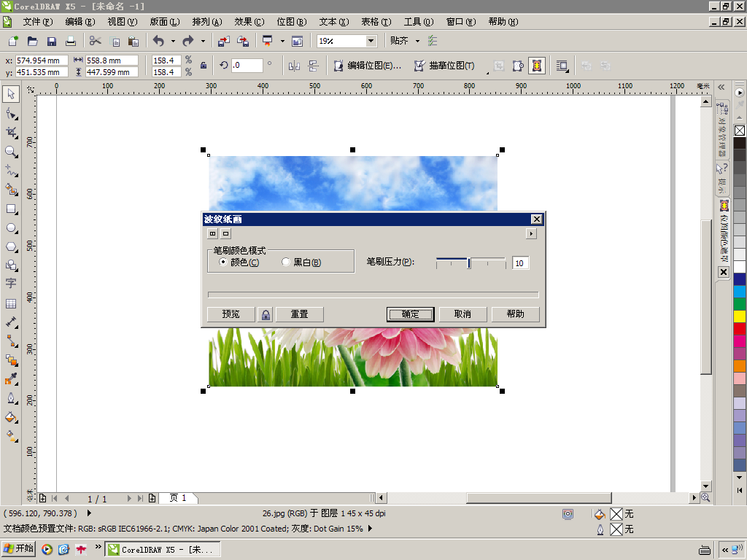
Task: Select the Table tool
Action: click(x=11, y=303)
